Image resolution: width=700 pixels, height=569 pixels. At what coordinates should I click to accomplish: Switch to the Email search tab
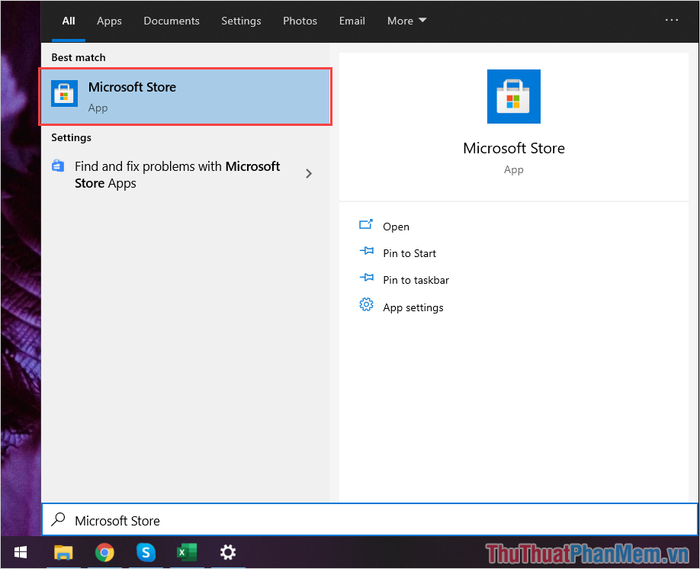352,21
